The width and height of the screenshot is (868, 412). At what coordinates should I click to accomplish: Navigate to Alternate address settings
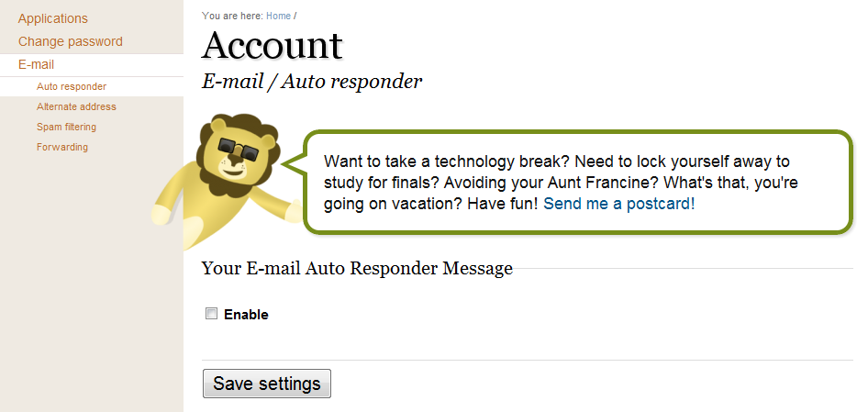tap(76, 106)
